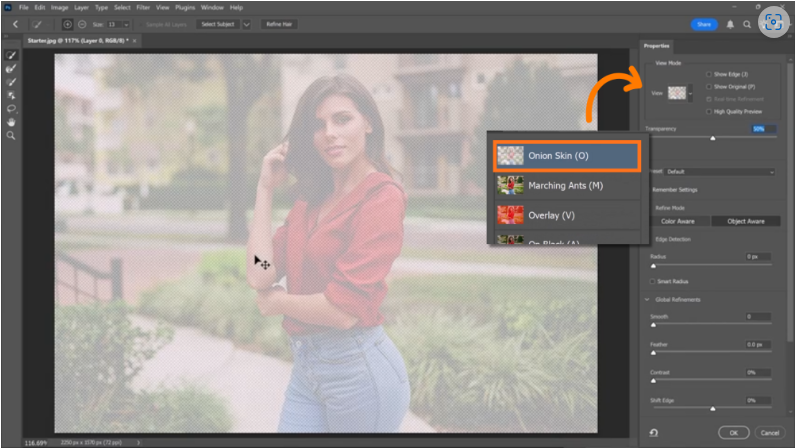Image resolution: width=795 pixels, height=448 pixels.
Task: Open the Select menu
Action: click(x=122, y=8)
